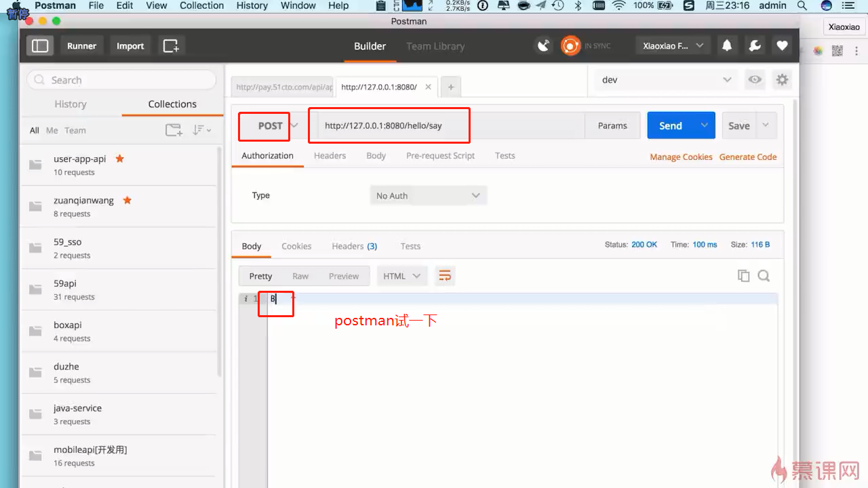Image resolution: width=868 pixels, height=488 pixels.
Task: Click the star on user-app-api
Action: pos(119,159)
